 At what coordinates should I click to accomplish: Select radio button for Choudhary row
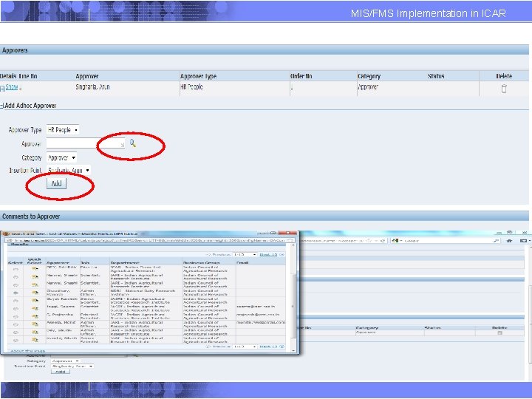point(16,293)
